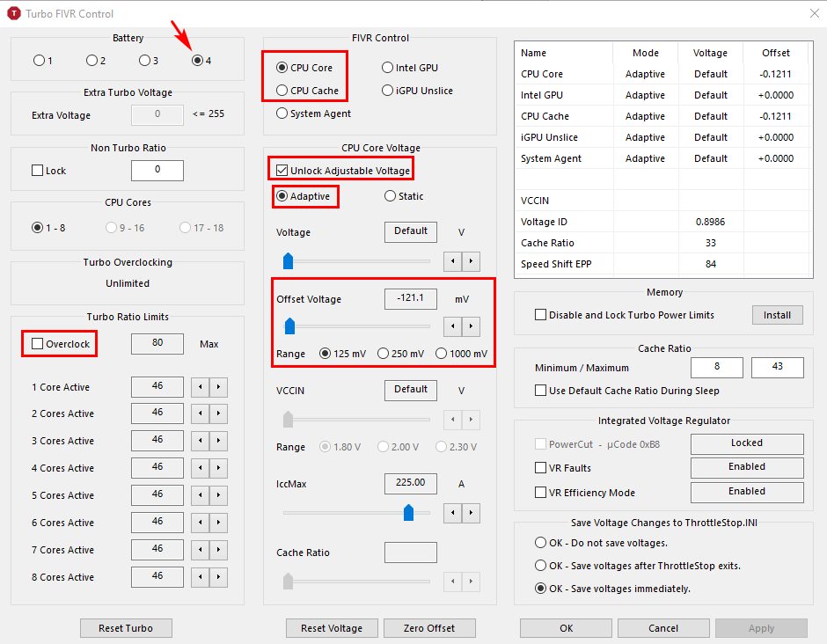Switch CPU Core Voltage to Static
Screen dimensions: 827x644
404,196
